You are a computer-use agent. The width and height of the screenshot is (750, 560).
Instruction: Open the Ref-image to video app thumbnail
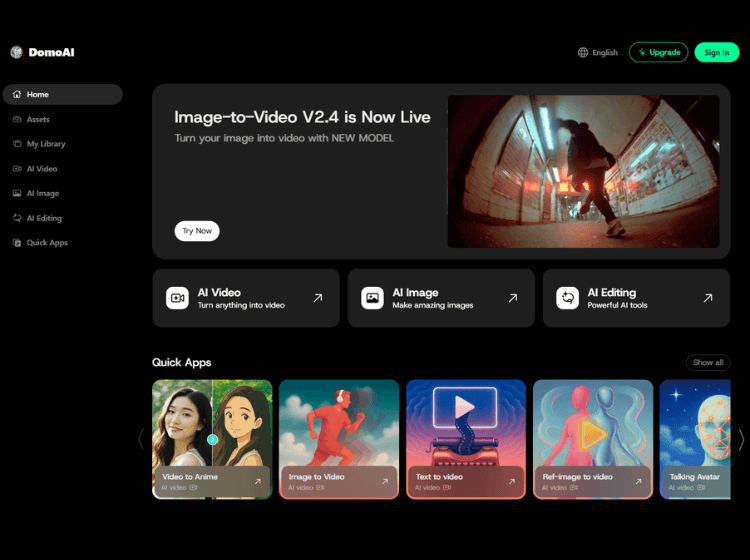point(593,439)
